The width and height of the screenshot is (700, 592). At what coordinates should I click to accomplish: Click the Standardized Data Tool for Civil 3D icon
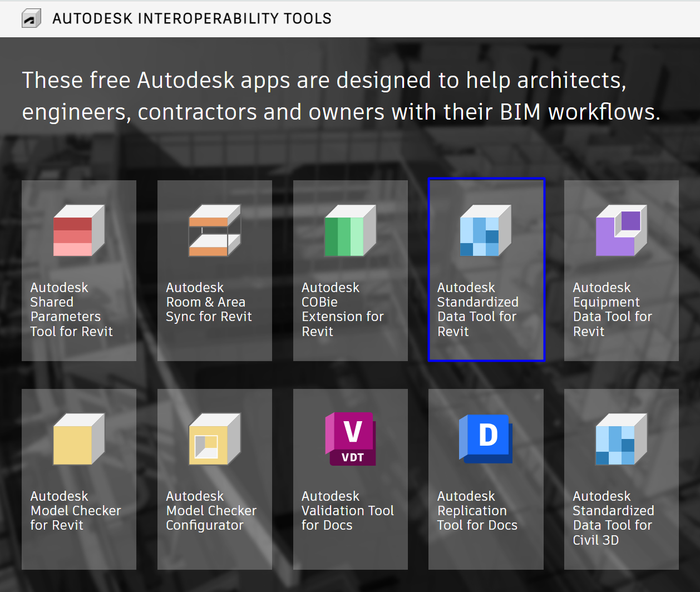[622, 439]
